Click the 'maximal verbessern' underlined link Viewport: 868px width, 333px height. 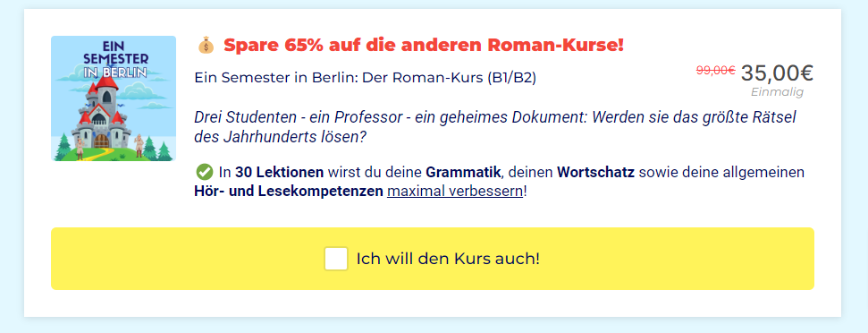(x=454, y=192)
